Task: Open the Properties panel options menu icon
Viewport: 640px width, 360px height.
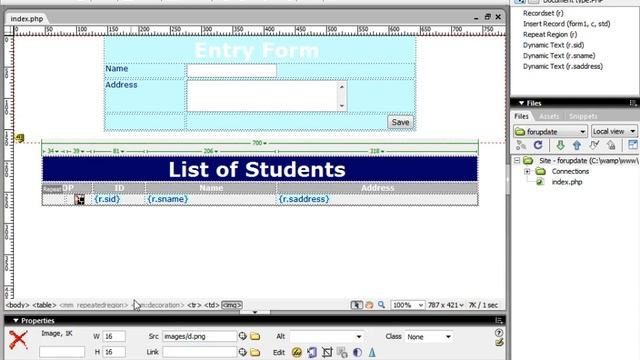Action: click(x=498, y=321)
